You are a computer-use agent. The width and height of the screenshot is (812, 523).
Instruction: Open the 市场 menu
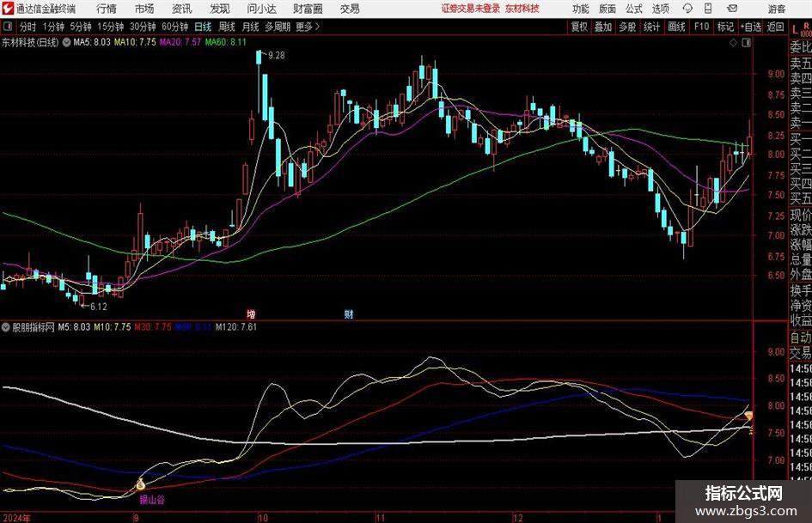[144, 9]
